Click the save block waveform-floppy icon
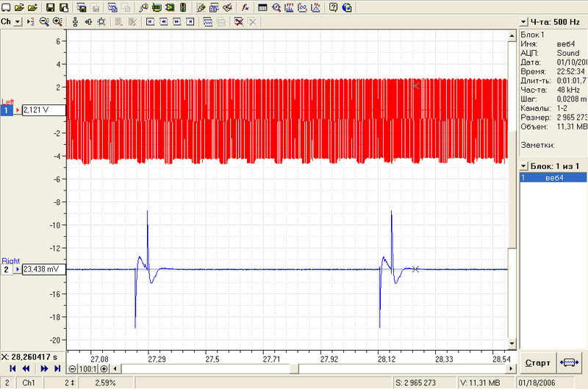Screen dimensions: 588x389 [x=82, y=7]
